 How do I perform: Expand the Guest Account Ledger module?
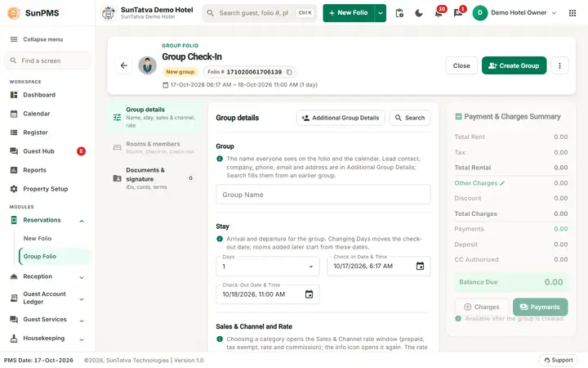(x=82, y=299)
